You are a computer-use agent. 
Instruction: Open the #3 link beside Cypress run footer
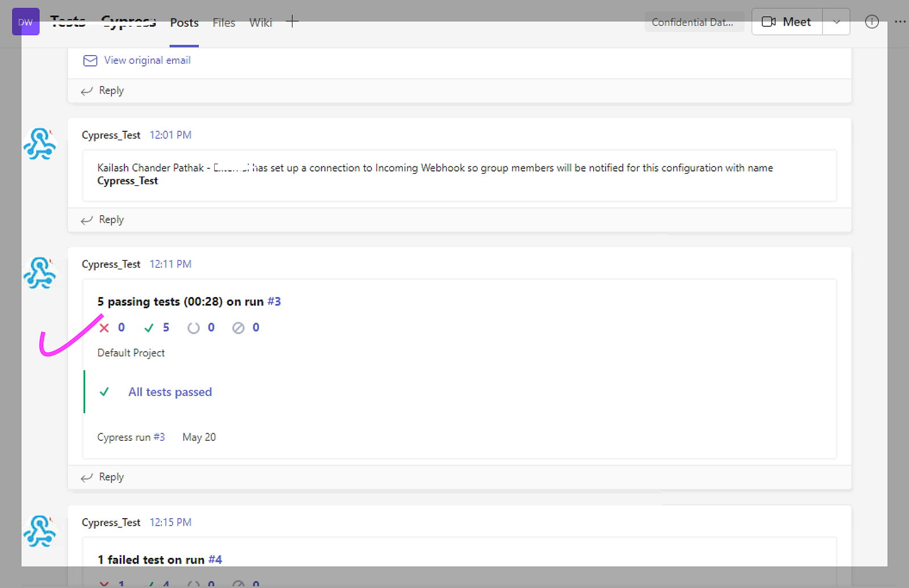pos(159,437)
